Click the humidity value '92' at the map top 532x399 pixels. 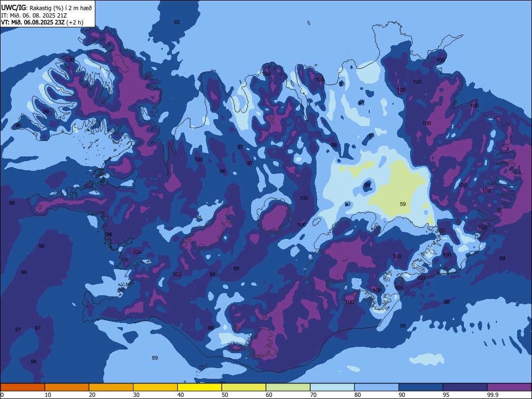177,22
